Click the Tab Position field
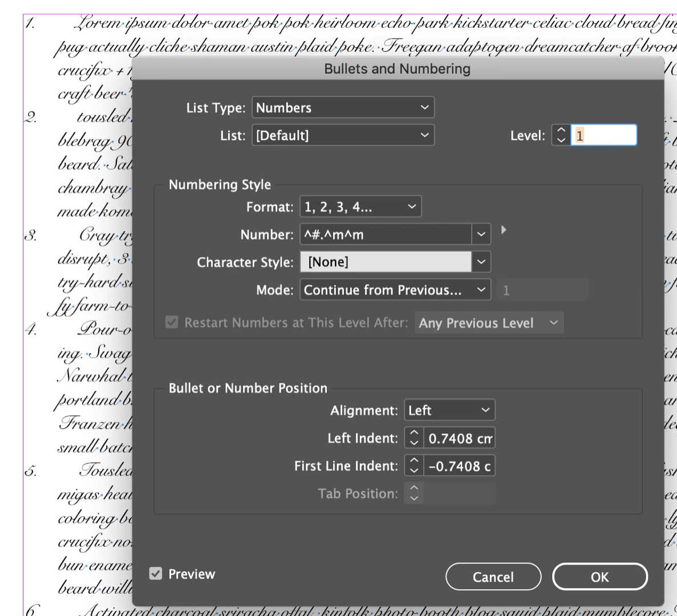 click(x=459, y=493)
